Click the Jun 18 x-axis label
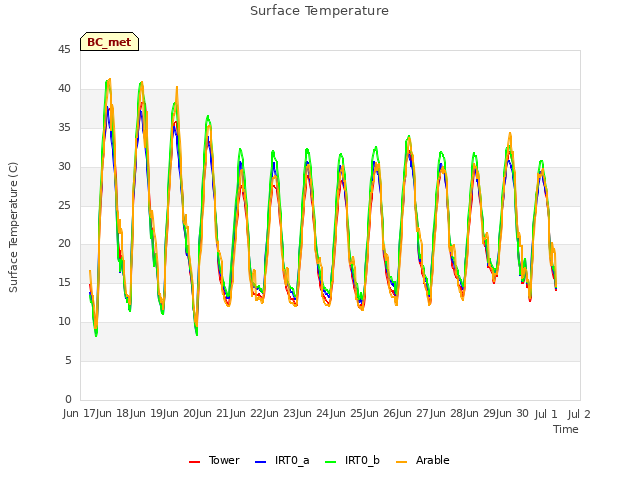Screen dimensions: 640x480 tap(113, 413)
